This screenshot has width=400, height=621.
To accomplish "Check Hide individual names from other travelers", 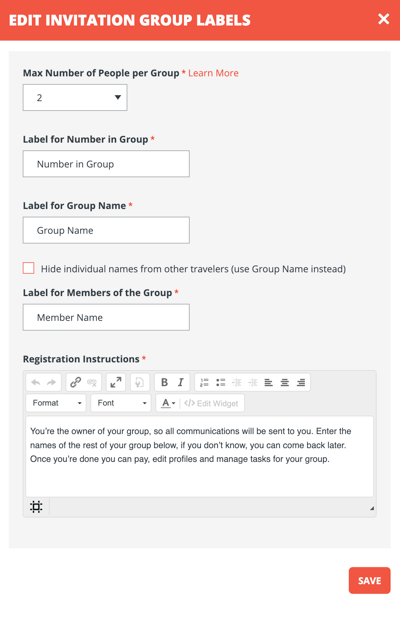I will pos(29,268).
